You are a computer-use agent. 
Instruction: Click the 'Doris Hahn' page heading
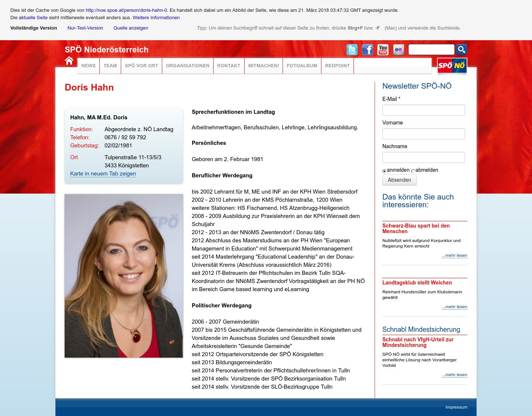point(89,88)
